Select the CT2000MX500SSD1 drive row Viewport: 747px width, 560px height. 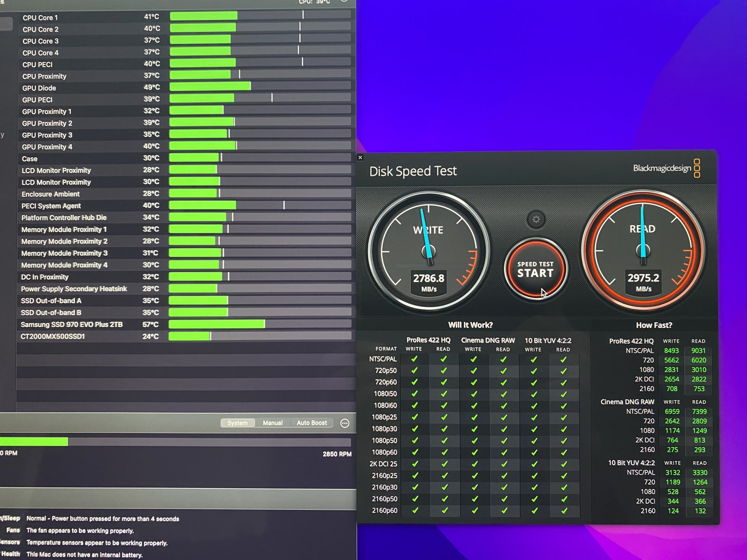click(x=53, y=336)
